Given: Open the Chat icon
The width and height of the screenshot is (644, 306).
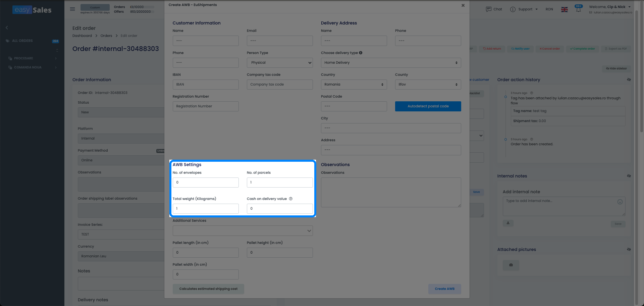Looking at the screenshot, I should coord(489,9).
